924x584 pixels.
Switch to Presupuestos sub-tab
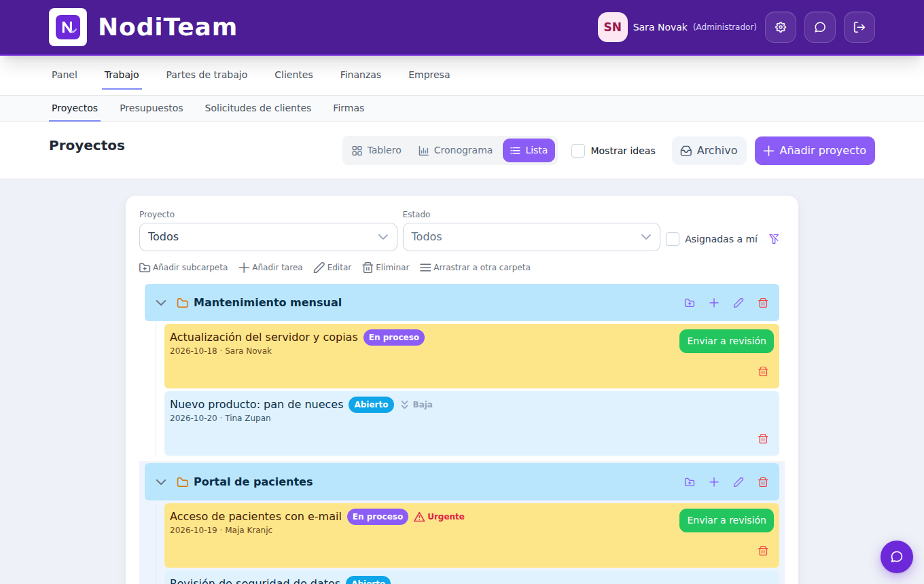(x=152, y=108)
